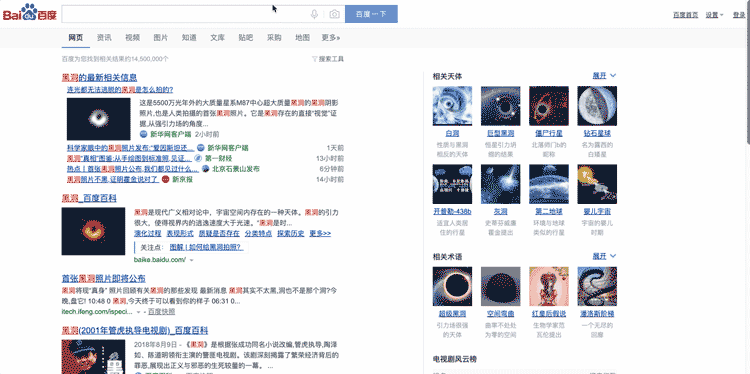Open the 分类特点 sublink
This screenshot has width=750, height=374.
258,233
